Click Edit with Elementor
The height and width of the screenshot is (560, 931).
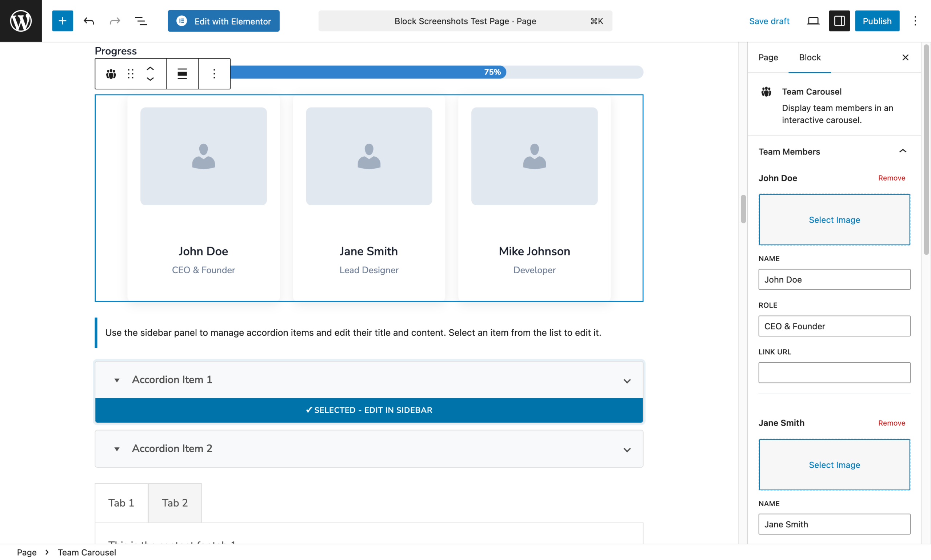pos(224,21)
